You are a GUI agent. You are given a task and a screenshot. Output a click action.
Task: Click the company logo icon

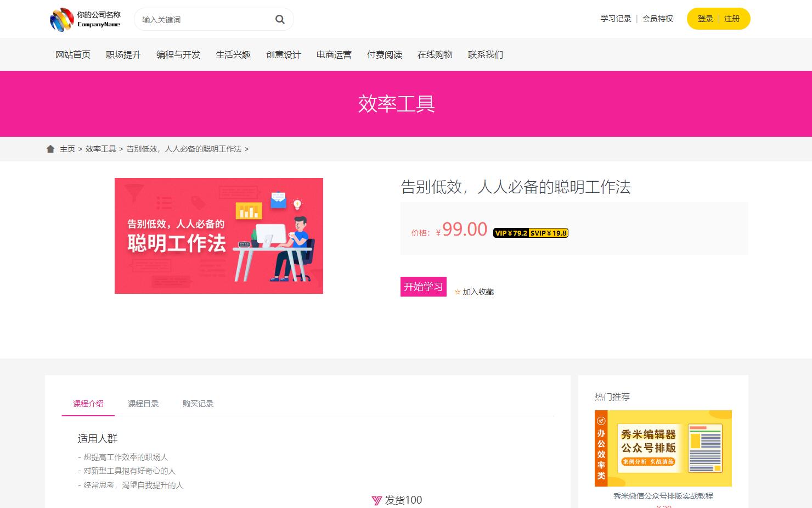pyautogui.click(x=61, y=20)
